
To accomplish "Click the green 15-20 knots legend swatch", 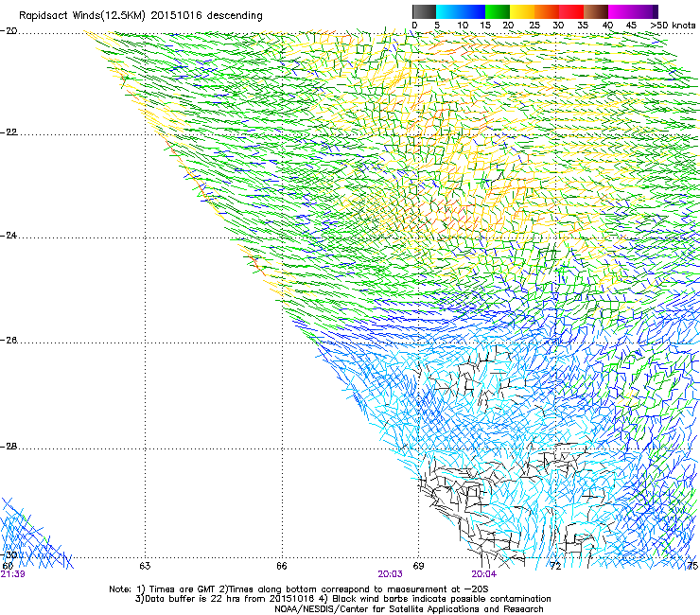I will [x=498, y=11].
